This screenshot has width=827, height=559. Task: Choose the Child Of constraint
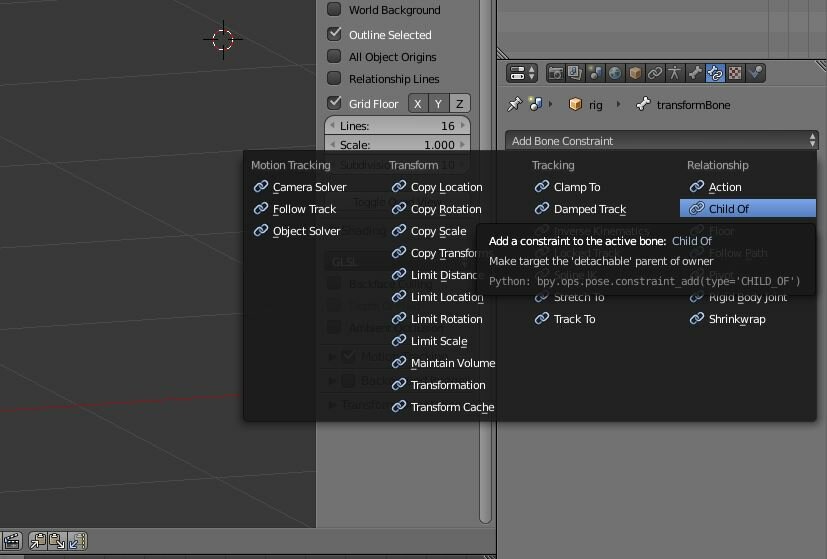pyautogui.click(x=747, y=209)
